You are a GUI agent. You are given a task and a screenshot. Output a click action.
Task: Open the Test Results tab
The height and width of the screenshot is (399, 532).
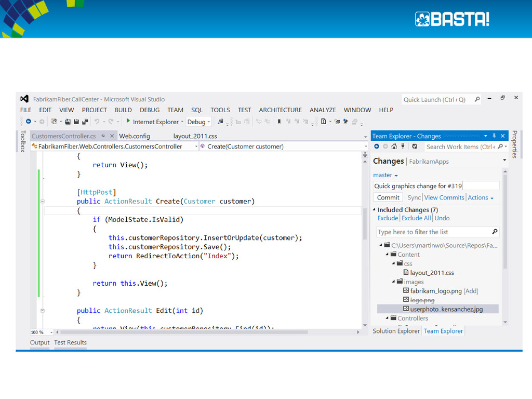[70, 342]
